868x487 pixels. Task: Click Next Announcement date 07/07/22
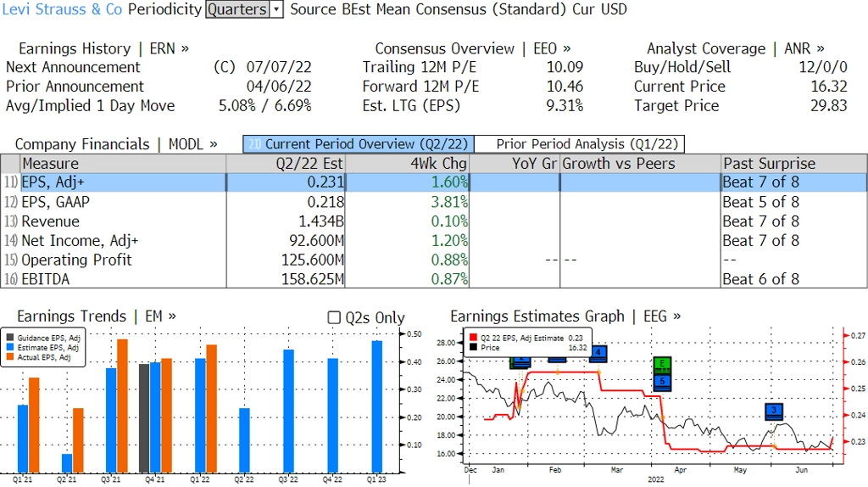click(279, 67)
